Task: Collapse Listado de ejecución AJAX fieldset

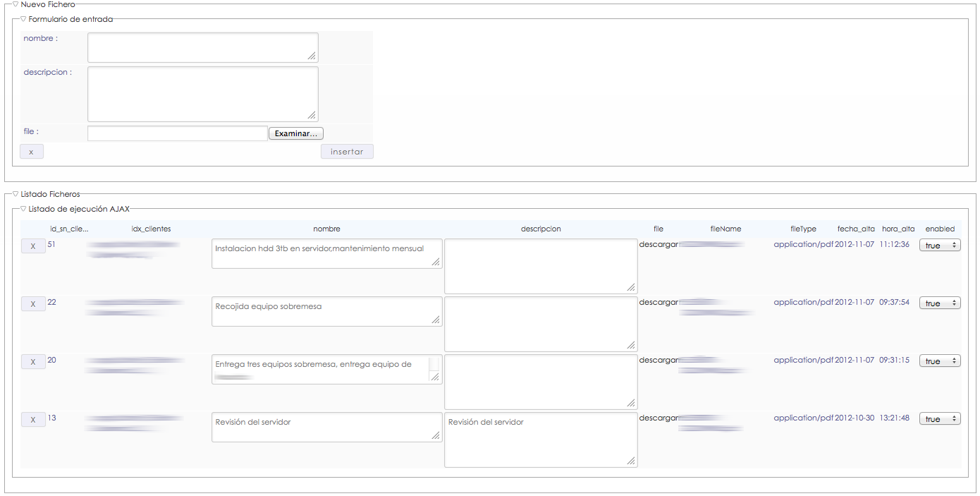Action: coord(23,209)
